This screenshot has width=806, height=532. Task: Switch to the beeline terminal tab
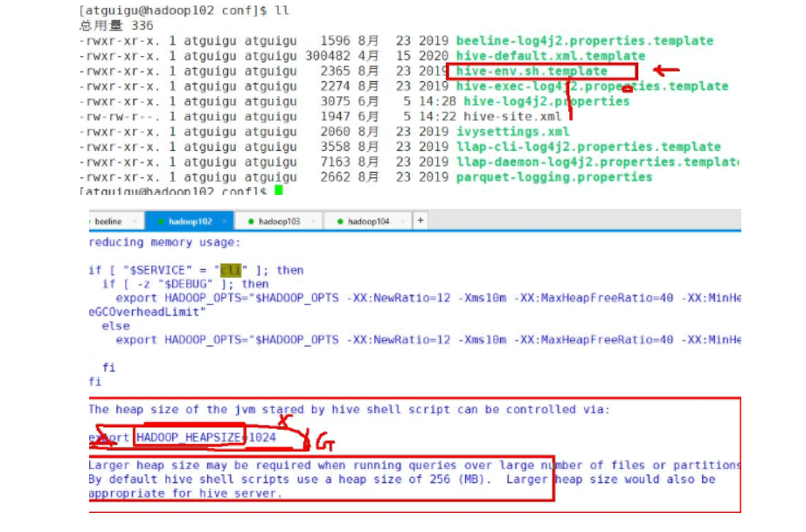click(x=108, y=221)
